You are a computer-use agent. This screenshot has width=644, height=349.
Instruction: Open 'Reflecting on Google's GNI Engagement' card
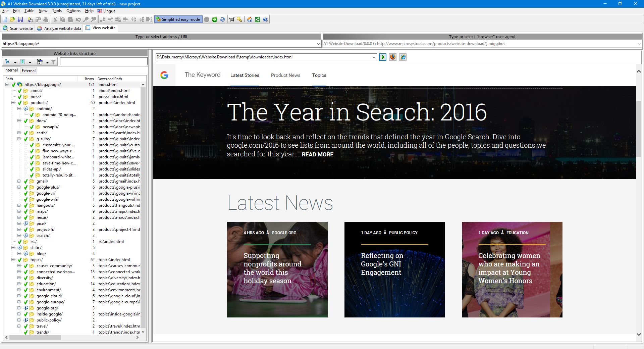click(x=395, y=269)
